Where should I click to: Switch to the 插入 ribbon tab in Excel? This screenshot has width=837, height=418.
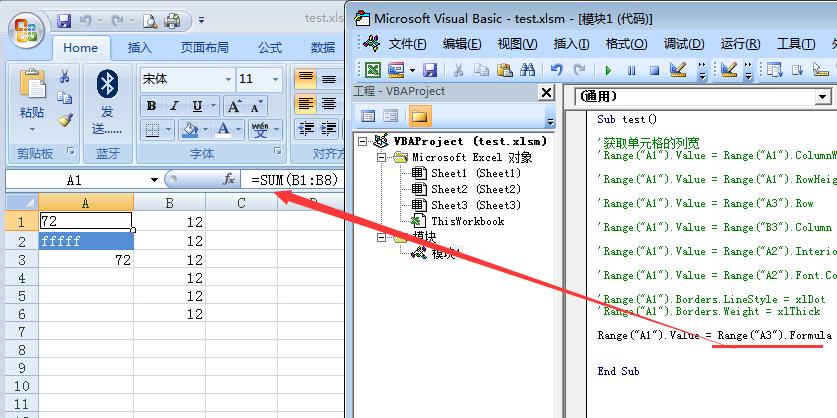click(x=140, y=48)
